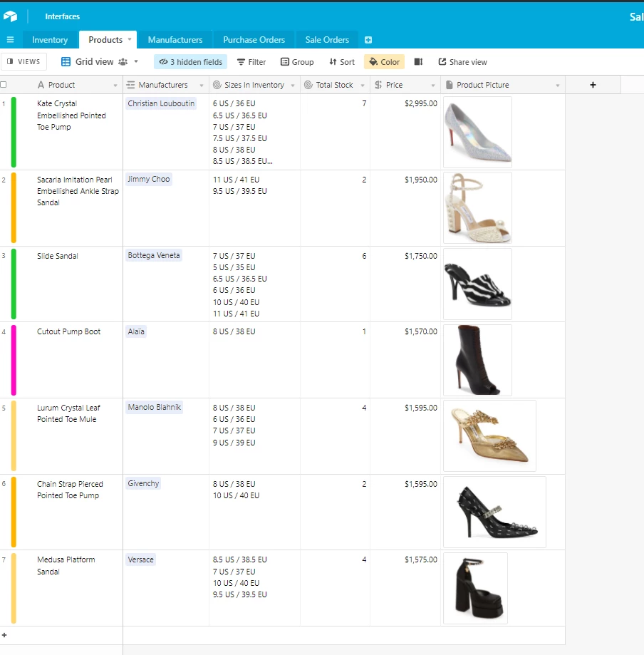
Task: Toggle the VIEWS sidebar
Action: [24, 62]
